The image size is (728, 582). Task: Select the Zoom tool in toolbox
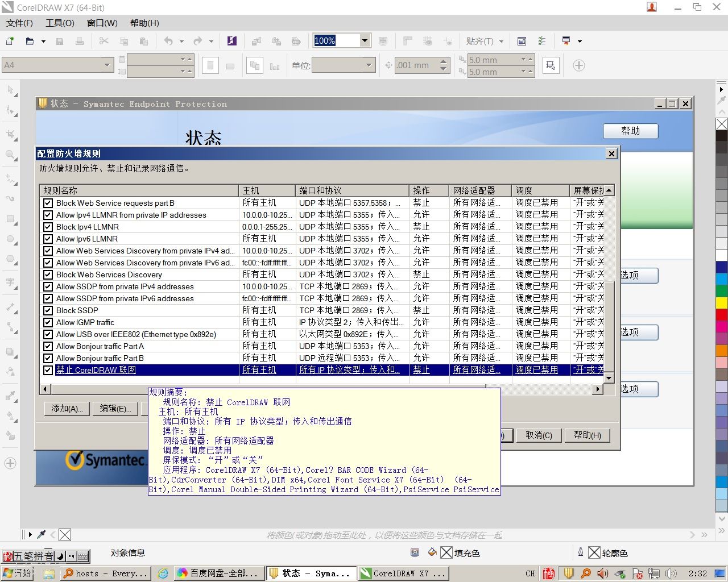pyautogui.click(x=10, y=155)
